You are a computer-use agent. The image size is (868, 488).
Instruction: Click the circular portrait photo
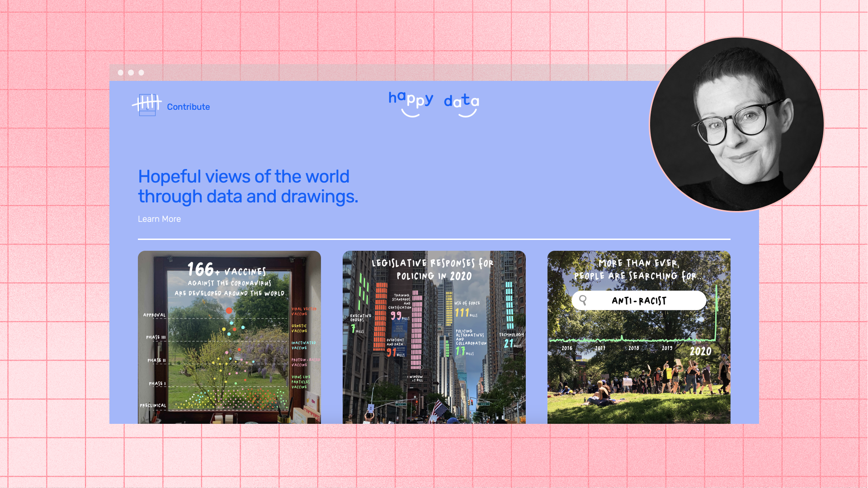[x=736, y=124]
